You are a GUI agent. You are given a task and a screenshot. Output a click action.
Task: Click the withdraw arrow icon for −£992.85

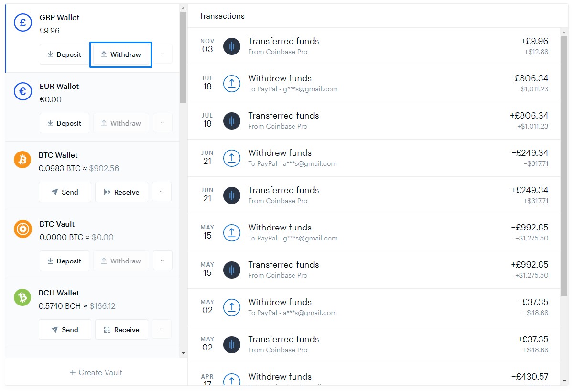click(232, 233)
